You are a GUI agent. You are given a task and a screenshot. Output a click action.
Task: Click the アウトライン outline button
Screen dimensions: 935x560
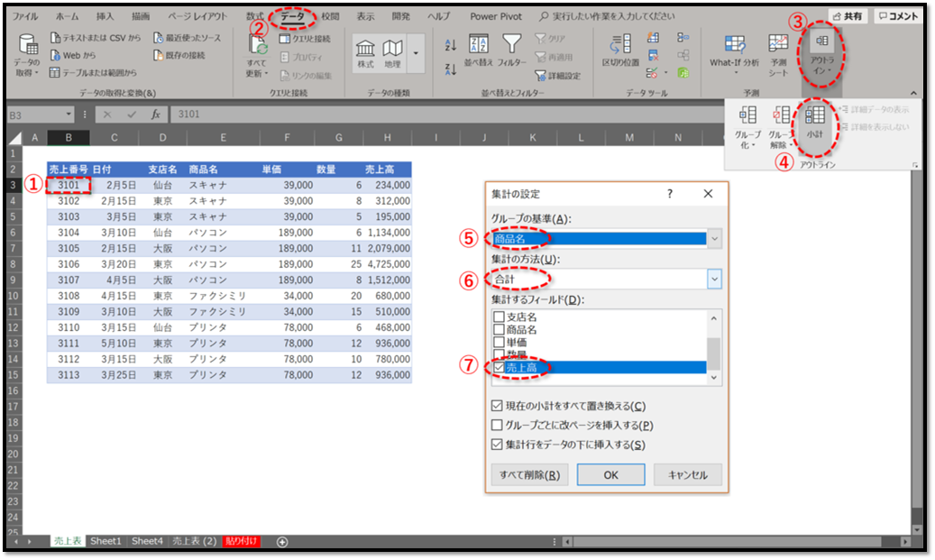click(x=821, y=56)
